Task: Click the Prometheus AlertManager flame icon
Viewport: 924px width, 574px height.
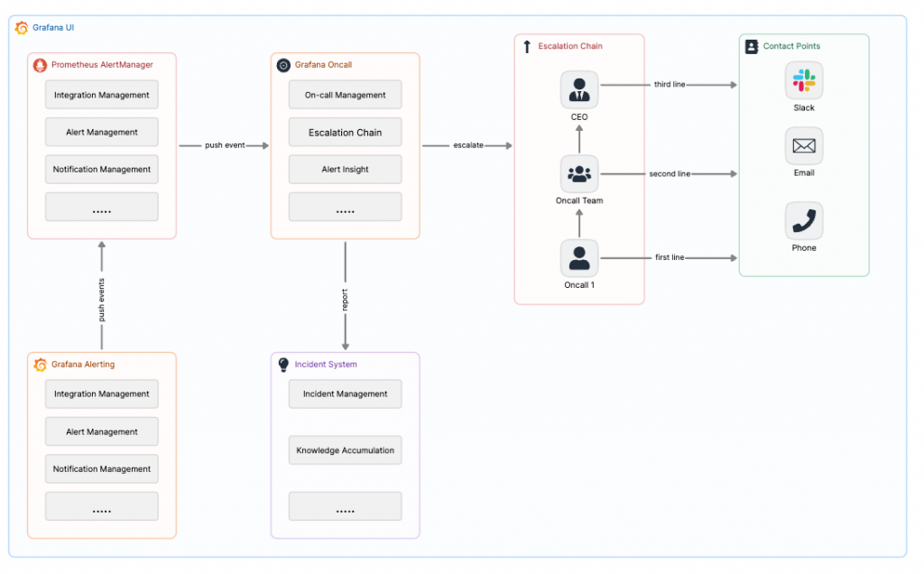Action: pos(40,65)
